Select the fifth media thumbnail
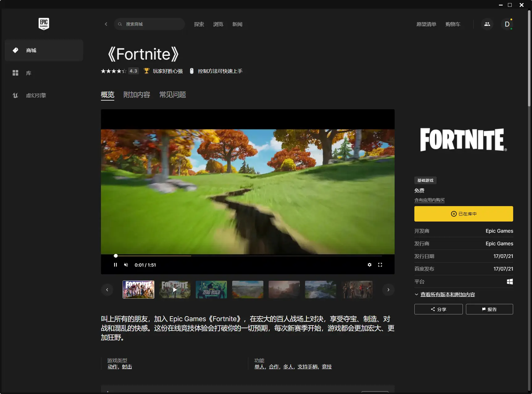 284,289
